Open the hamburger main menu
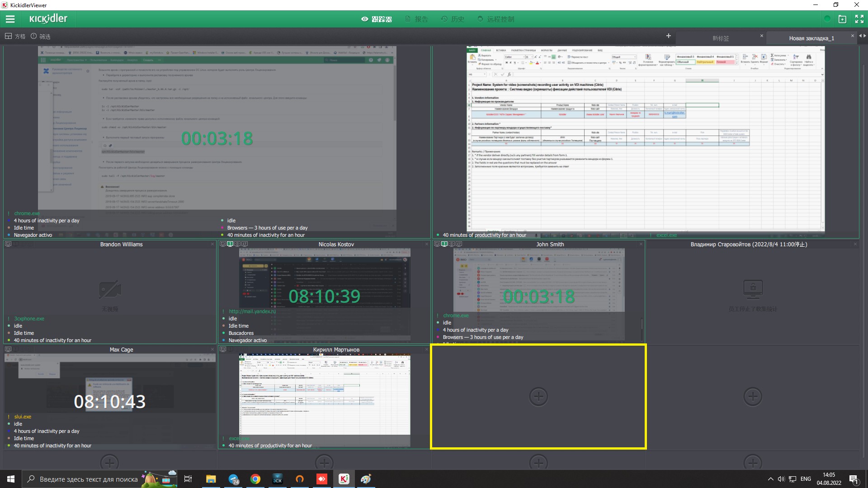The height and width of the screenshot is (488, 868). click(10, 19)
